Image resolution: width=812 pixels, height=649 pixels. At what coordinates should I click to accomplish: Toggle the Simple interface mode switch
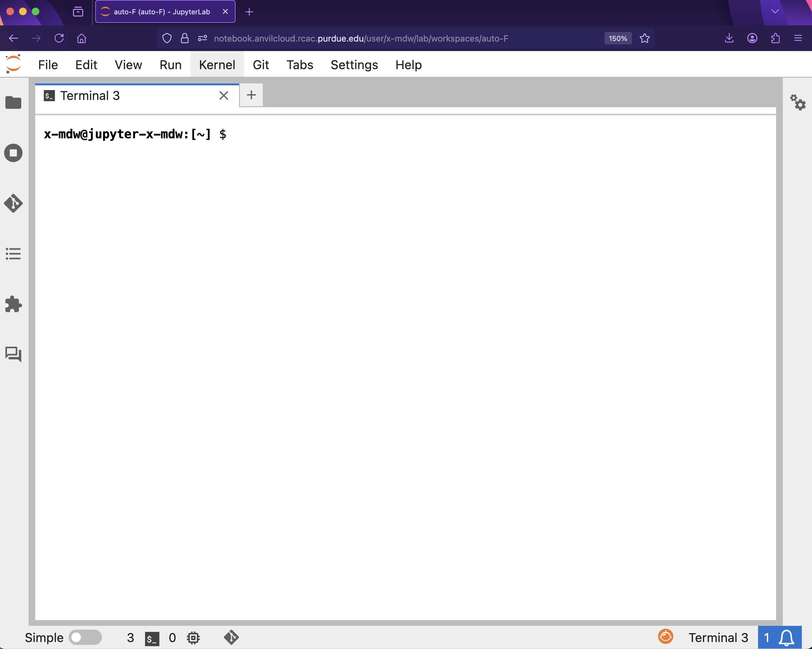pyautogui.click(x=85, y=637)
